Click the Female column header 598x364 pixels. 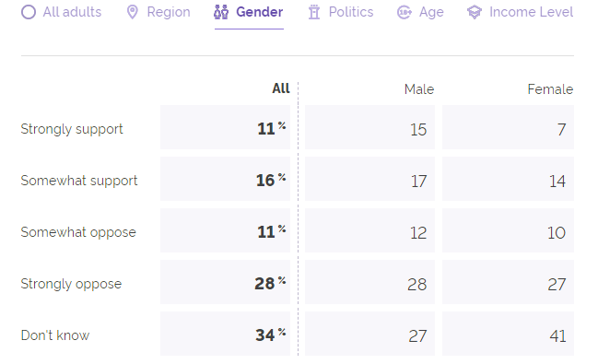pos(550,89)
